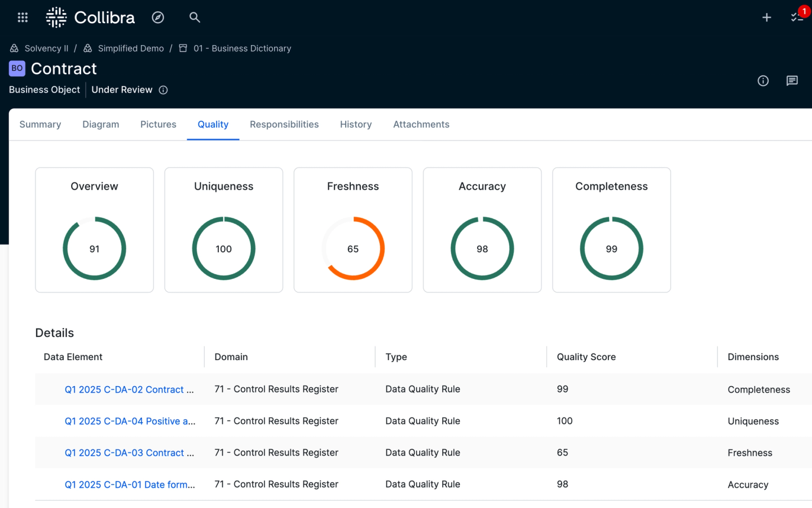The image size is (812, 508).
Task: Click the Data Element column header
Action: 73,357
